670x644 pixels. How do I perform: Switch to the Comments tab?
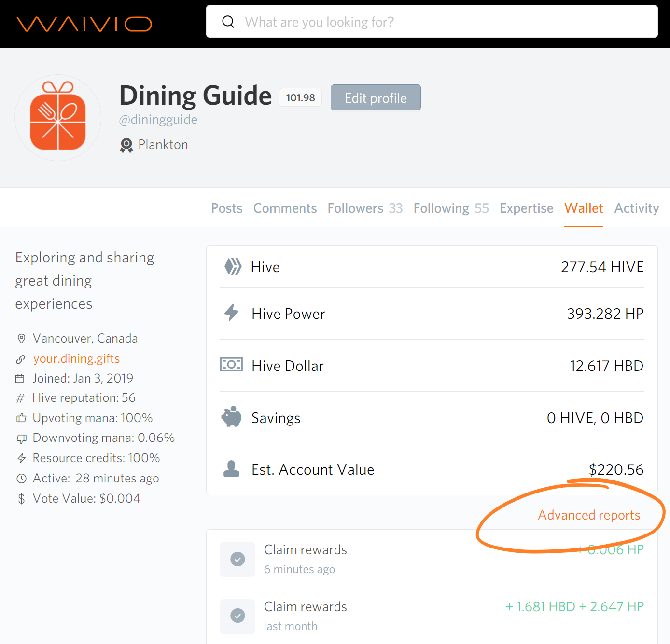point(285,208)
